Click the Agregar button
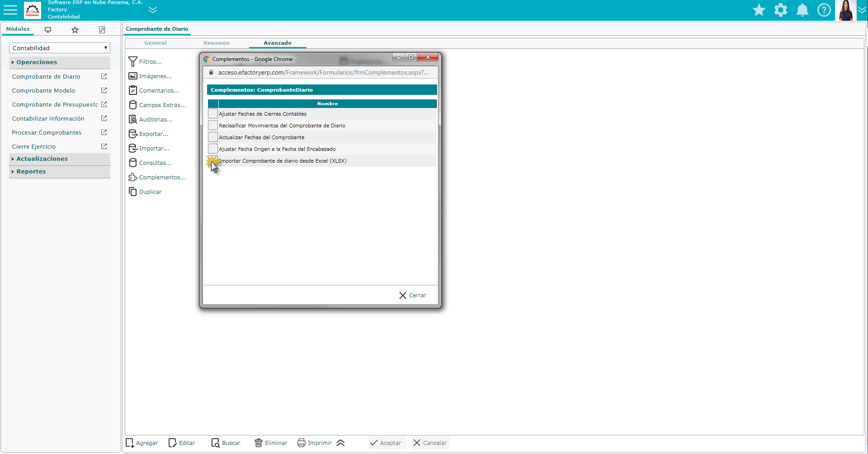 coord(142,443)
